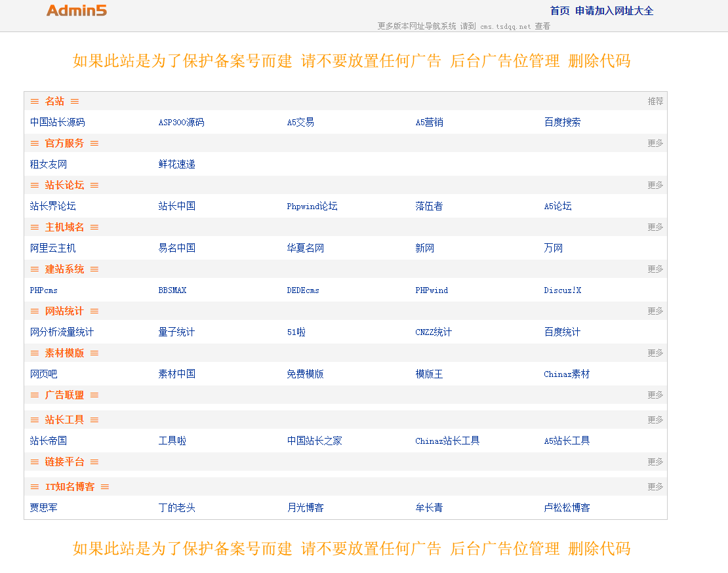Click 更多 in 站长论坛 row

click(655, 185)
